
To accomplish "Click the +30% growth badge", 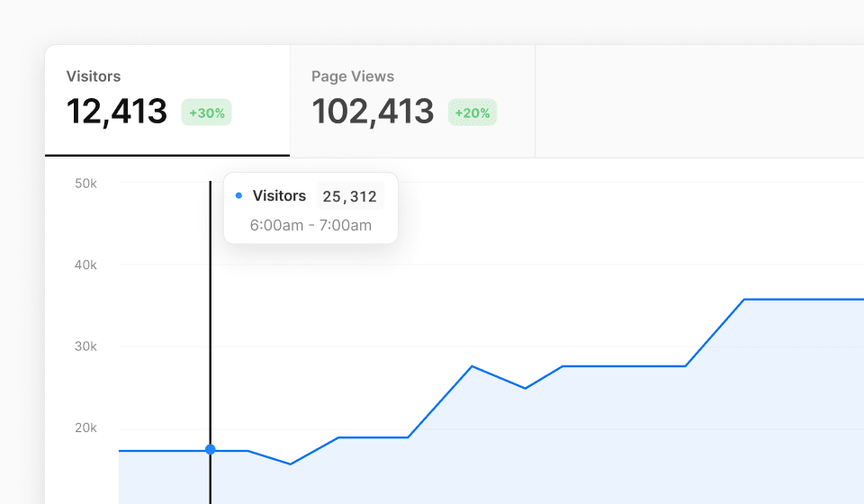I will pos(207,112).
